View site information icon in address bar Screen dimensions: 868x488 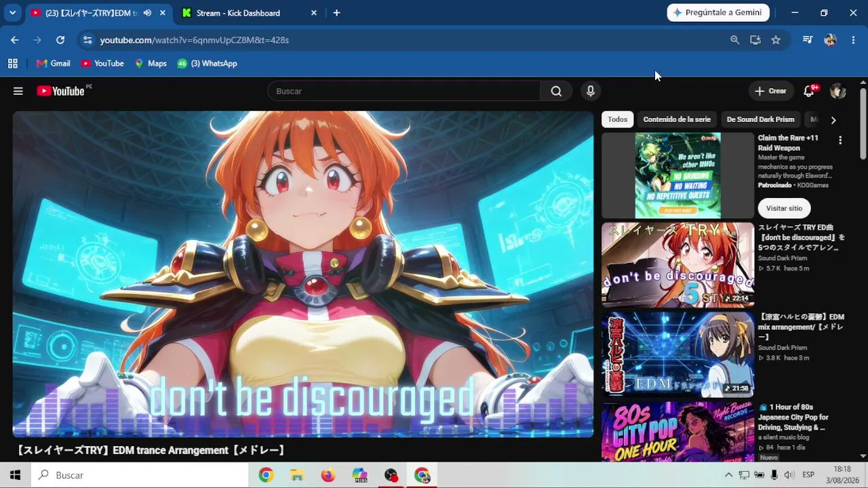(87, 40)
